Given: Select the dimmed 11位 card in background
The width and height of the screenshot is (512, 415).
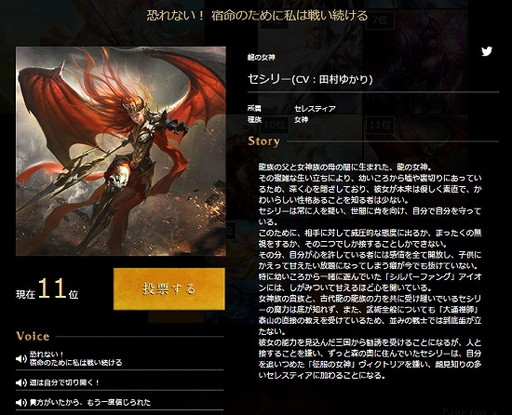Looking at the screenshot, I should pos(380,125).
